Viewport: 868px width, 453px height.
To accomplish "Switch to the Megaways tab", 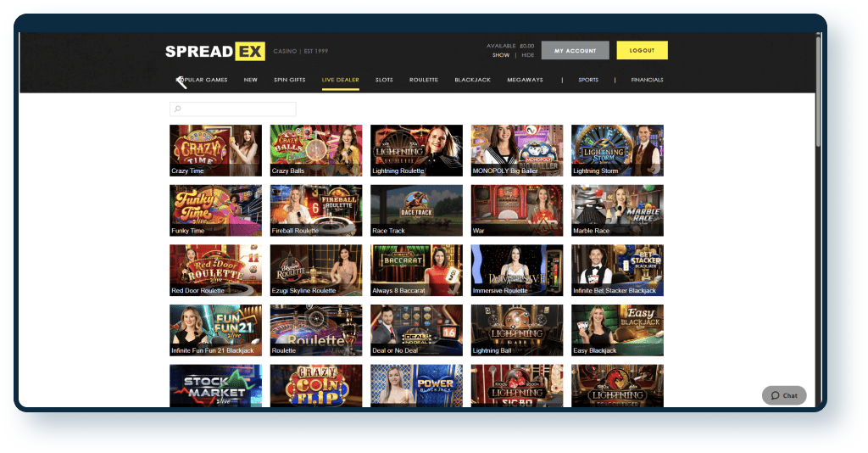I will tap(526, 80).
